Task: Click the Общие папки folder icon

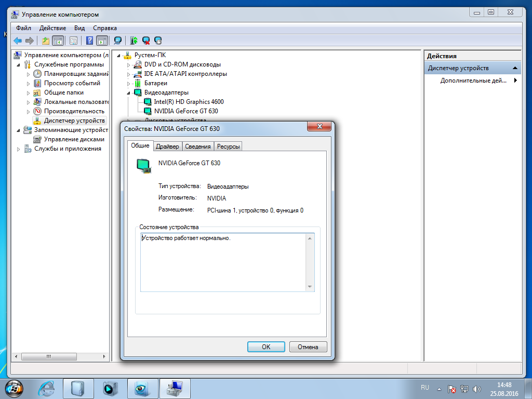Action: coord(37,92)
